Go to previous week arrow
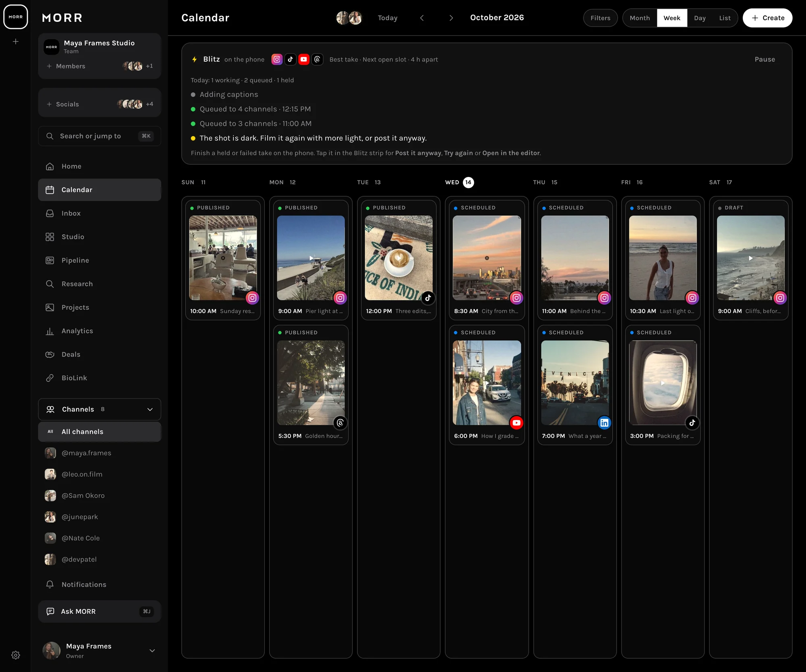806x672 pixels. tap(422, 18)
